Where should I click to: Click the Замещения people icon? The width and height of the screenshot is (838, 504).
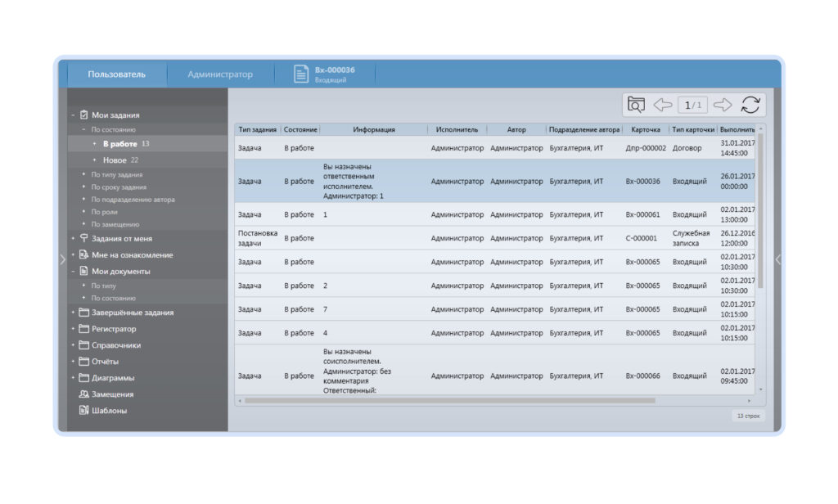tap(83, 394)
